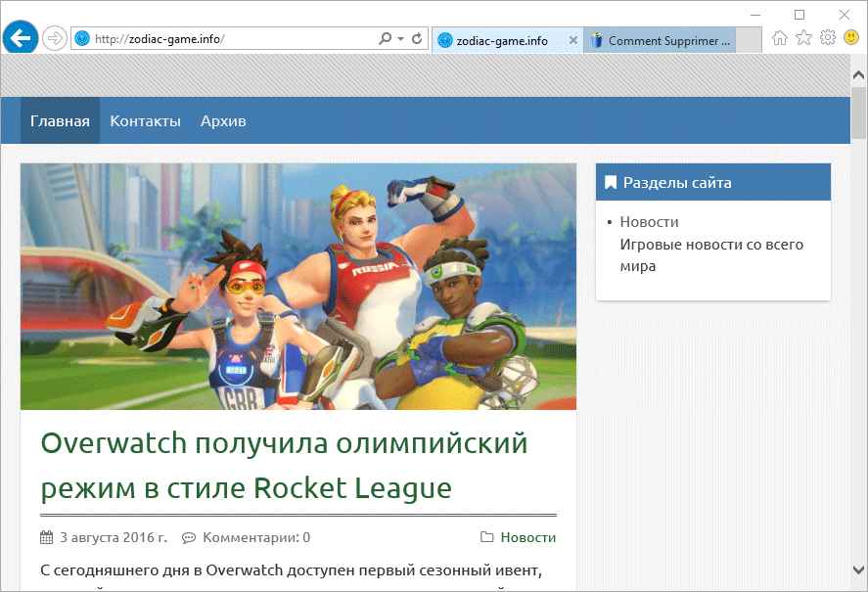Image resolution: width=868 pixels, height=592 pixels.
Task: Click the folder icon beside Новости
Action: tap(487, 536)
